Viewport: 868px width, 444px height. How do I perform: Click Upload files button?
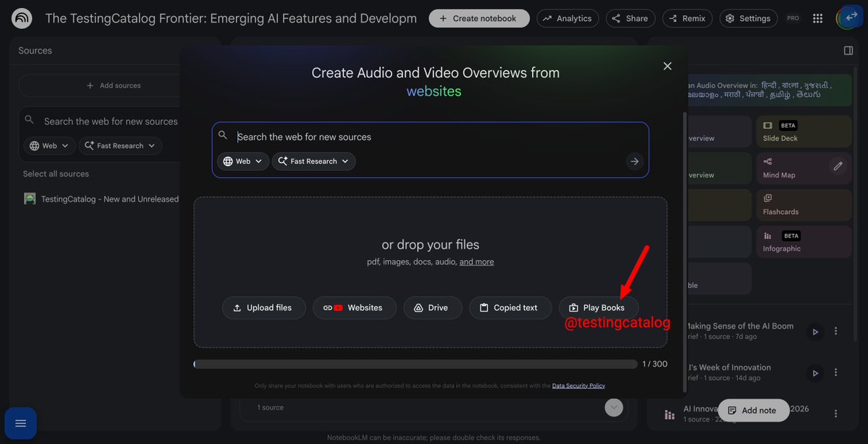[264, 308]
